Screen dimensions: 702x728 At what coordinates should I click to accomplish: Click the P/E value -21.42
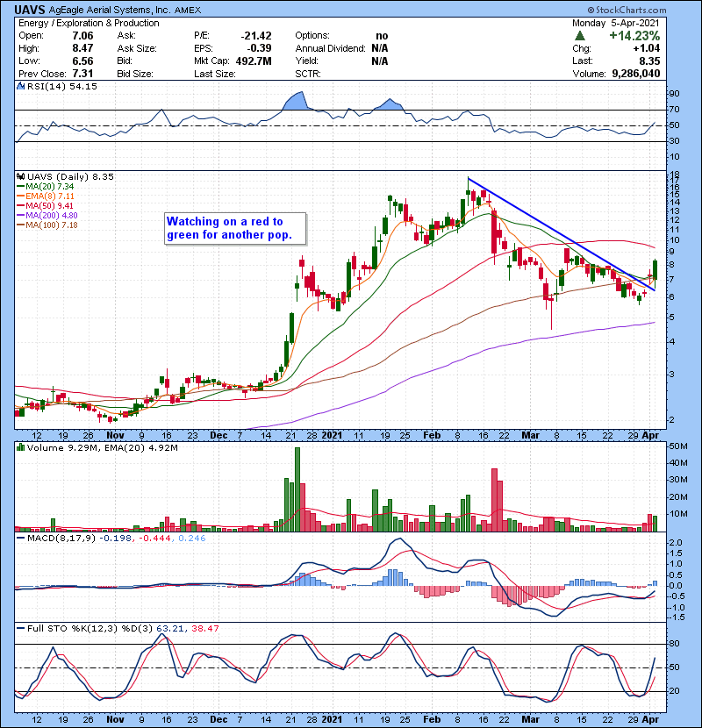256,36
